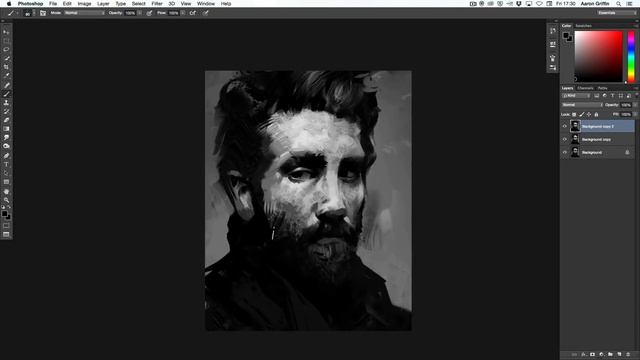Toggle Quick Mask mode
Screen dimensions: 640x360
click(6, 226)
